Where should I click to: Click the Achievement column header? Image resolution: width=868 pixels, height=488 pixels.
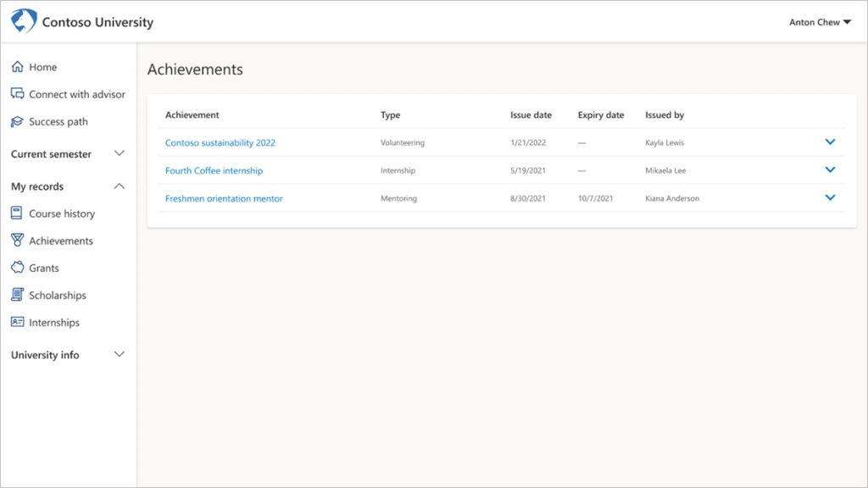point(191,114)
